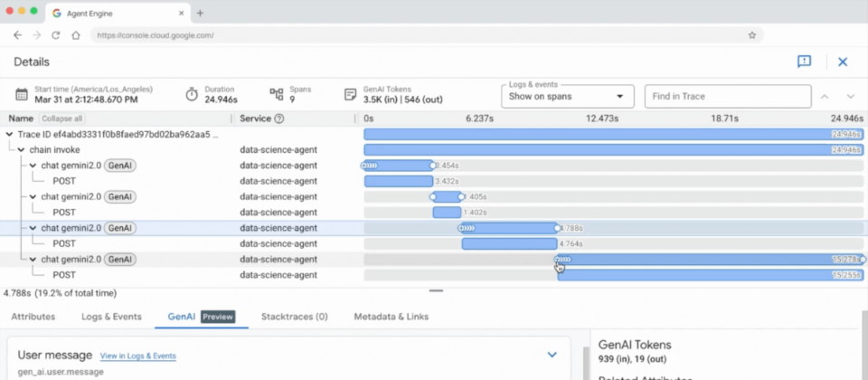Click the Find in Trace field

click(x=728, y=97)
